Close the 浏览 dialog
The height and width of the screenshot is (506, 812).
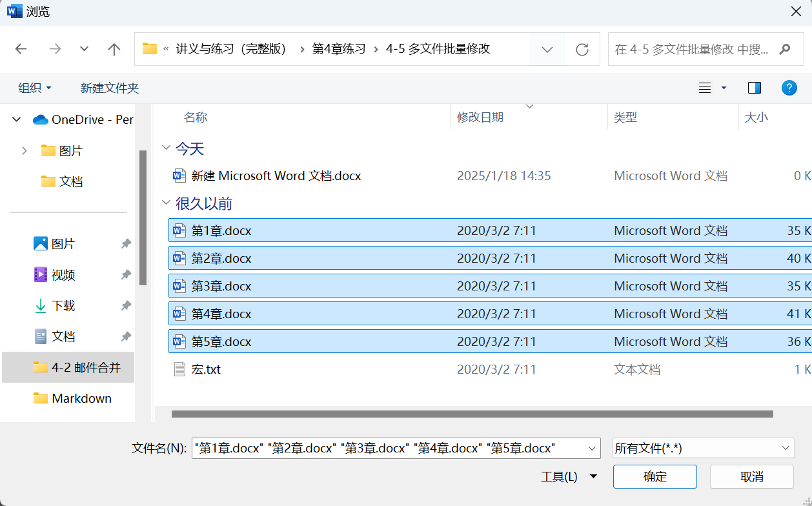click(796, 11)
